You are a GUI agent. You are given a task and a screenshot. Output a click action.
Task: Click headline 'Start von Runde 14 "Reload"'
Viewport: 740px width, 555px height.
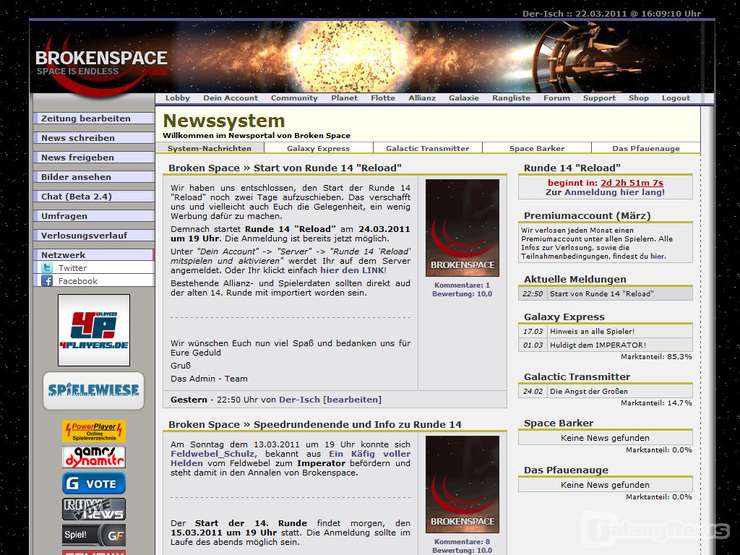tap(328, 168)
